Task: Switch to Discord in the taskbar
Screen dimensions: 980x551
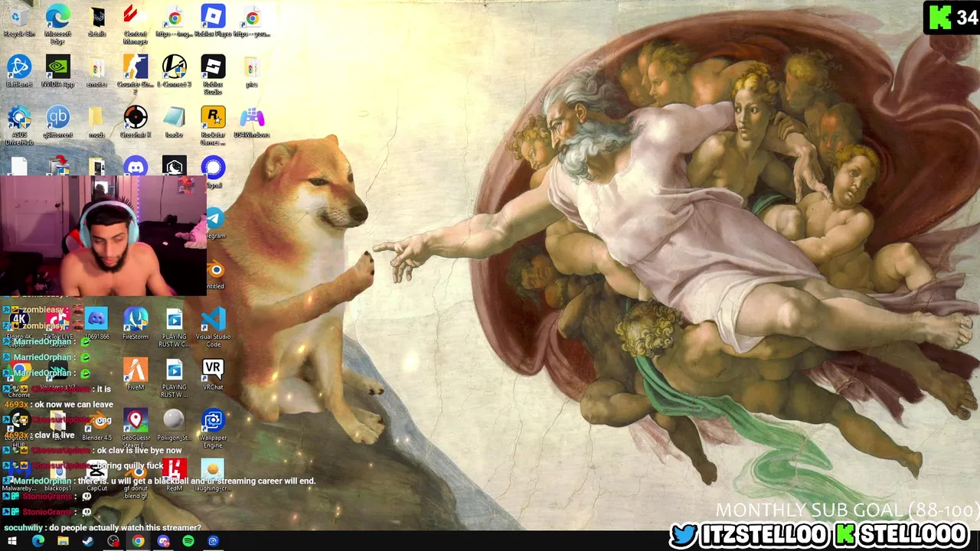Action: pyautogui.click(x=163, y=541)
